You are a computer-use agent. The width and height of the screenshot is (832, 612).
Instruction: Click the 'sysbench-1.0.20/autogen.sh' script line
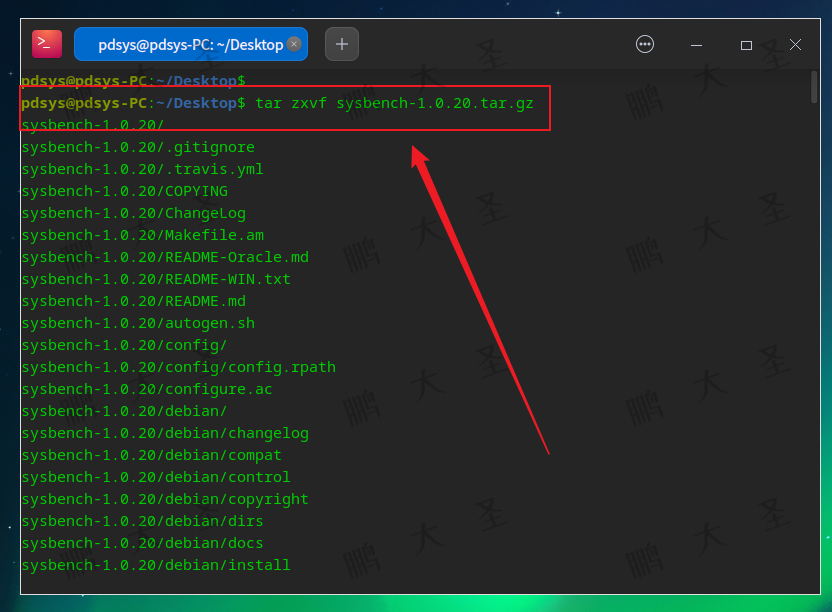pyautogui.click(x=133, y=323)
